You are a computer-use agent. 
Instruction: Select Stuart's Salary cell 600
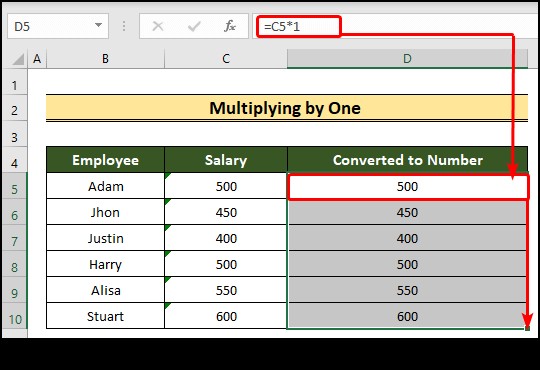pyautogui.click(x=226, y=316)
